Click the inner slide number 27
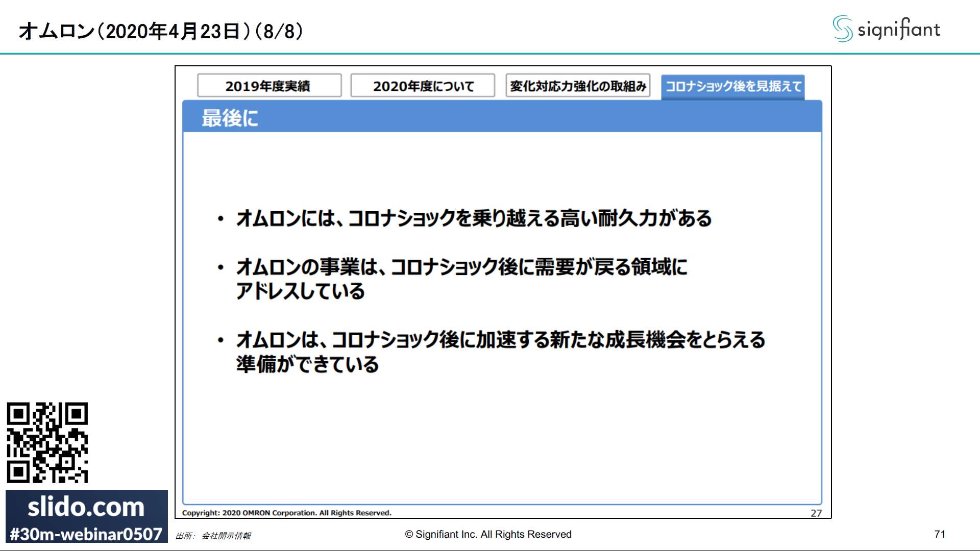Image resolution: width=980 pixels, height=551 pixels. [x=816, y=513]
